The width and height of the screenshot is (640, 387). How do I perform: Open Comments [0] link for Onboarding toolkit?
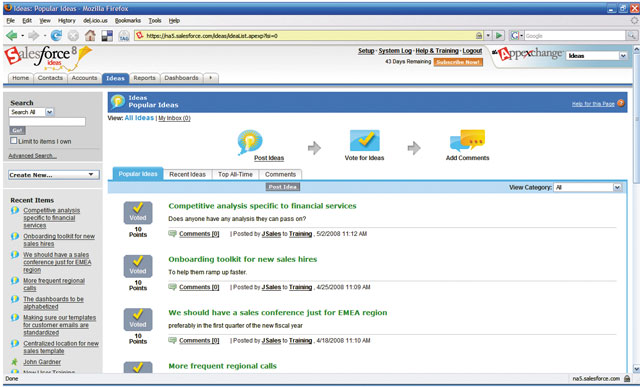(199, 287)
